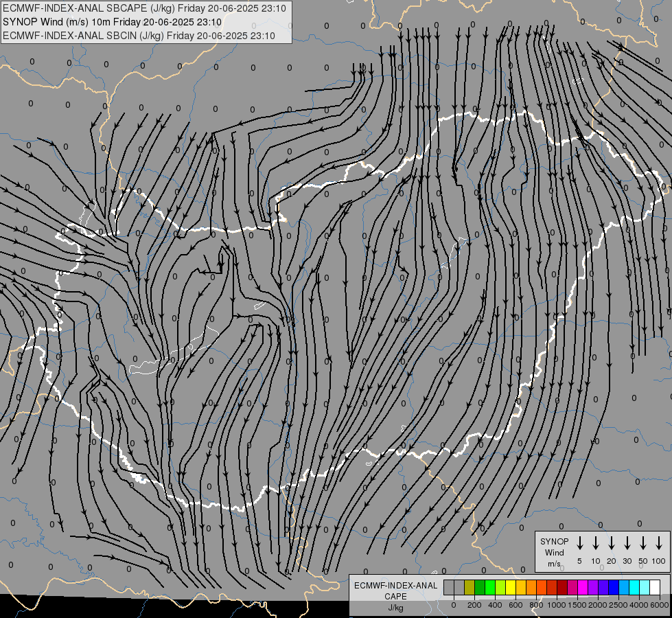The height and width of the screenshot is (618, 672).
Task: Choose the deep blue CAPE swatch
Action: click(614, 587)
